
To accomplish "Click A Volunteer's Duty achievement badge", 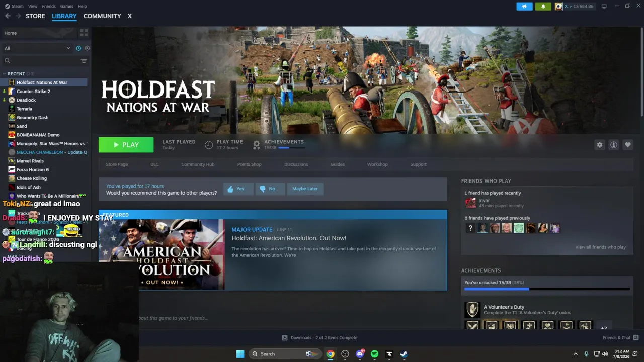I will 472,309.
